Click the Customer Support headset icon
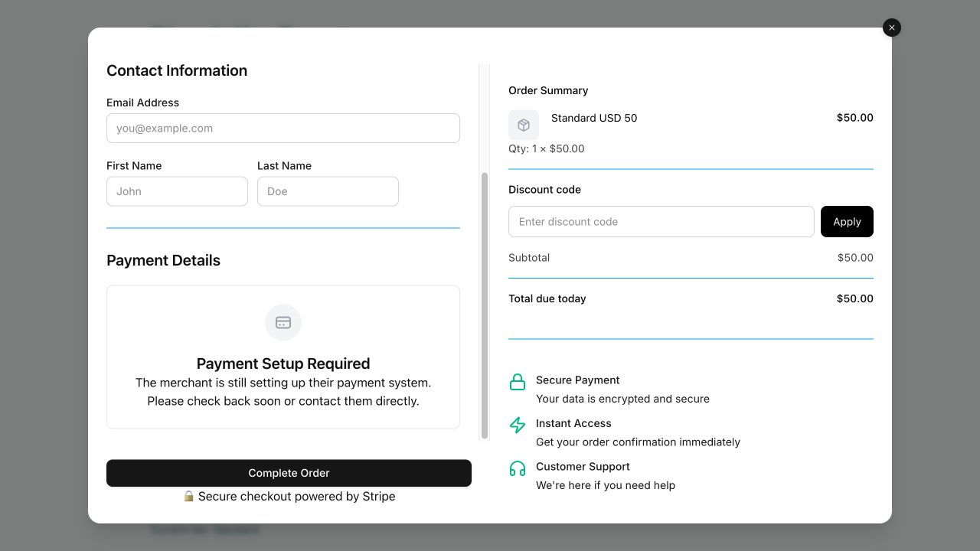This screenshot has height=551, width=980. coord(518,468)
